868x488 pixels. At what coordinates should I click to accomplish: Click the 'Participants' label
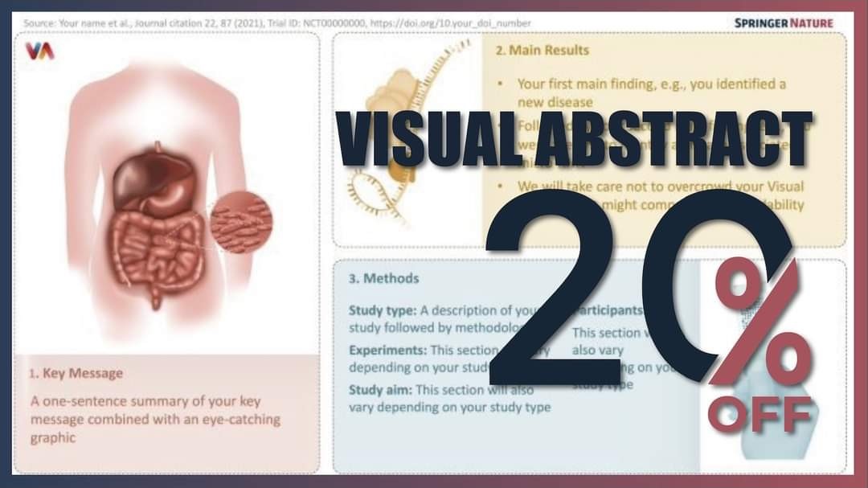click(608, 310)
